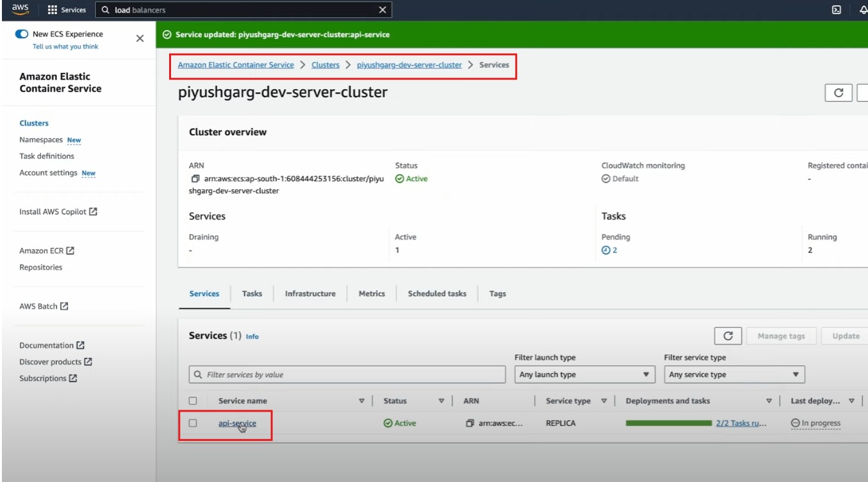This screenshot has height=482, width=868.
Task: Copy the api-service ARN via copy icon
Action: 470,423
